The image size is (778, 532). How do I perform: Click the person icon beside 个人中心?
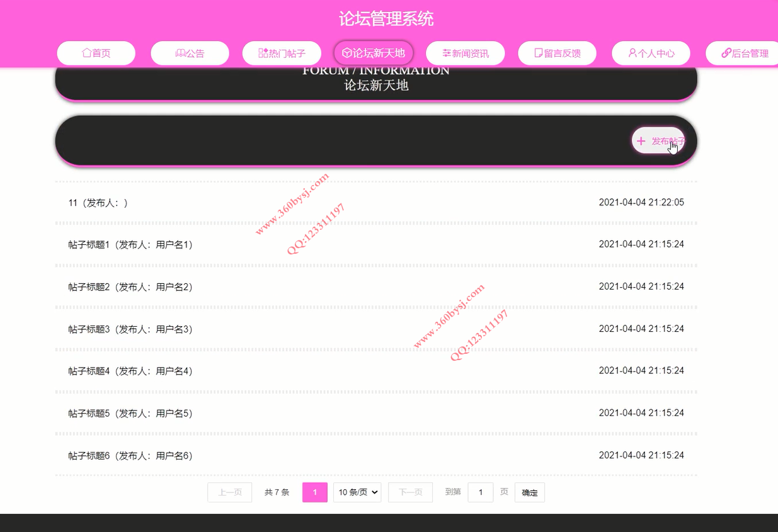click(x=632, y=53)
